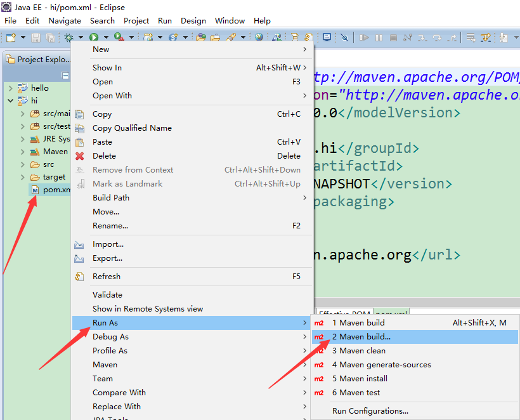This screenshot has height=420, width=520.
Task: Click the Step Into toolbar icon
Action: [422, 37]
